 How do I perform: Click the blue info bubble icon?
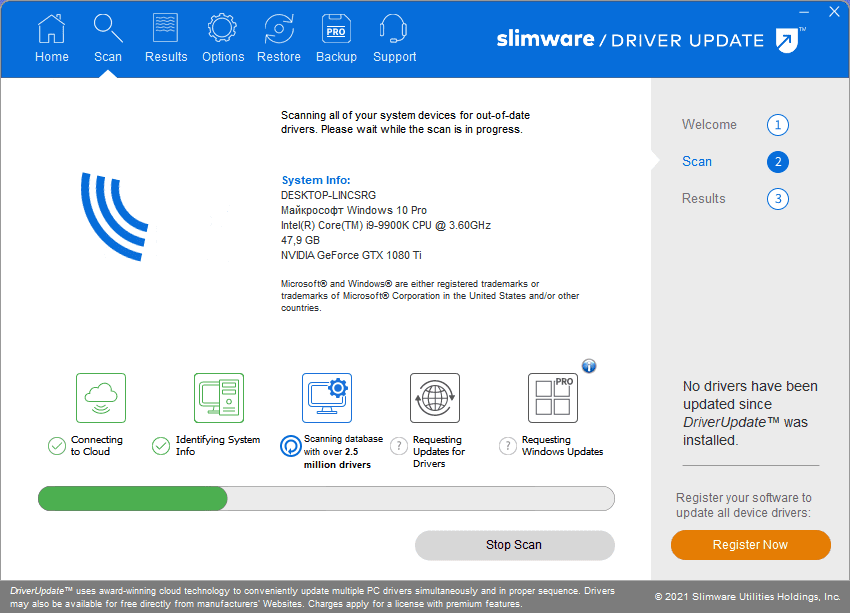click(x=589, y=366)
